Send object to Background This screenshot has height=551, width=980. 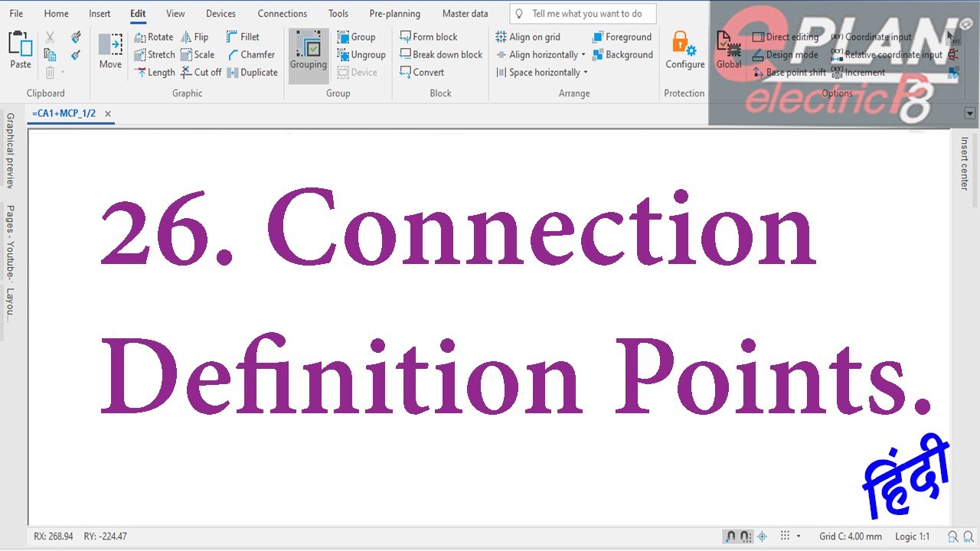[x=622, y=54]
